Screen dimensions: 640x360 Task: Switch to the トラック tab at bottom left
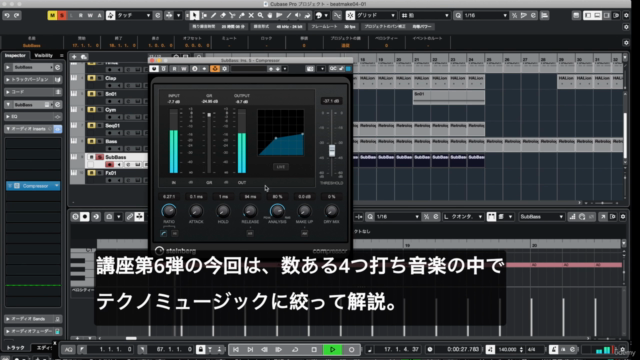pyautogui.click(x=15, y=348)
